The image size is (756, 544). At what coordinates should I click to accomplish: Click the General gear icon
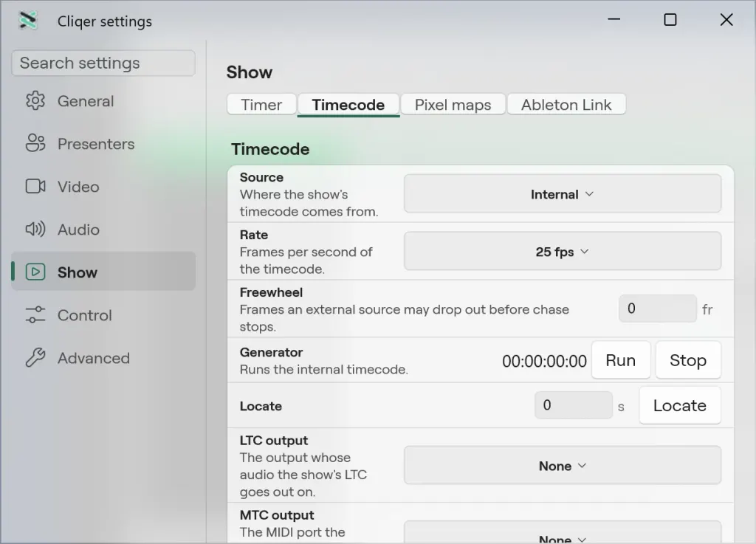coord(35,100)
